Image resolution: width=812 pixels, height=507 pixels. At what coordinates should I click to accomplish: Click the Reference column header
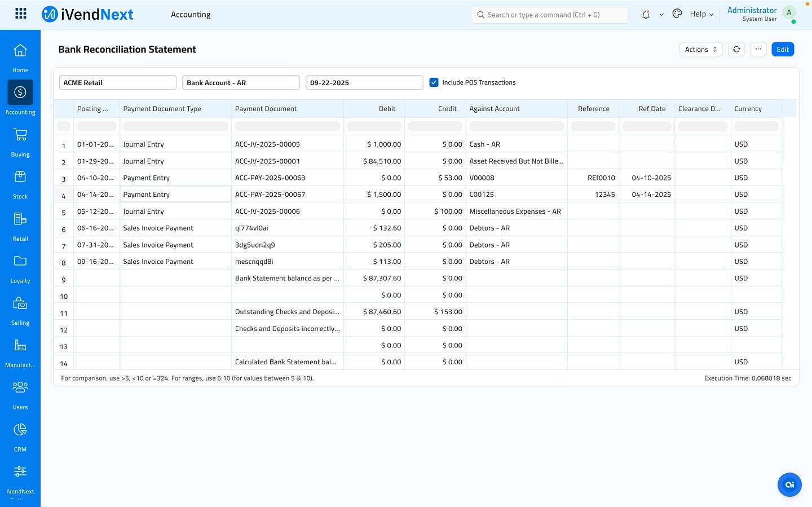pyautogui.click(x=593, y=109)
